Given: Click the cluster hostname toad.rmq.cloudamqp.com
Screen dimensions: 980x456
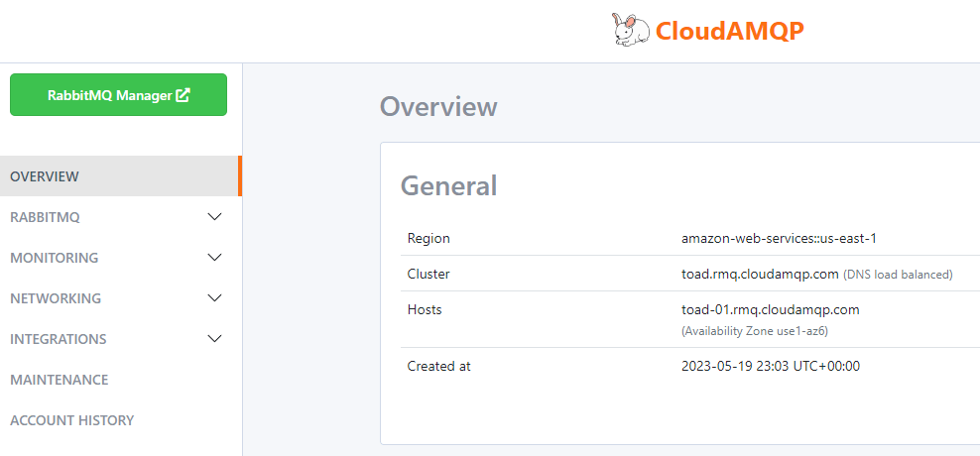Looking at the screenshot, I should [760, 274].
